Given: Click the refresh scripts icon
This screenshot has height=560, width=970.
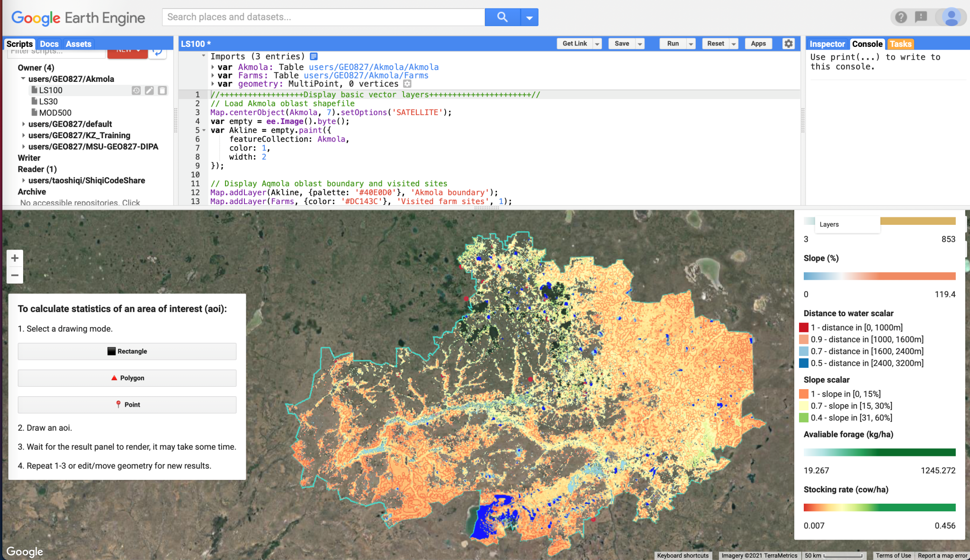Looking at the screenshot, I should point(158,52).
